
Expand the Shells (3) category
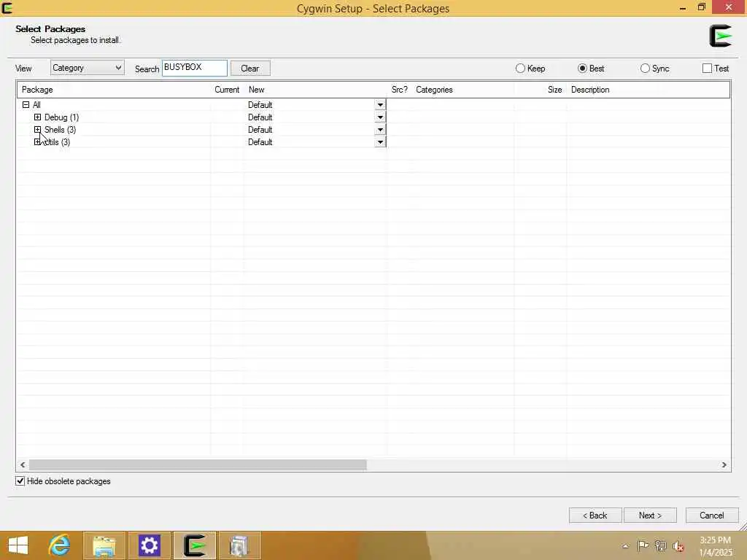coord(37,130)
